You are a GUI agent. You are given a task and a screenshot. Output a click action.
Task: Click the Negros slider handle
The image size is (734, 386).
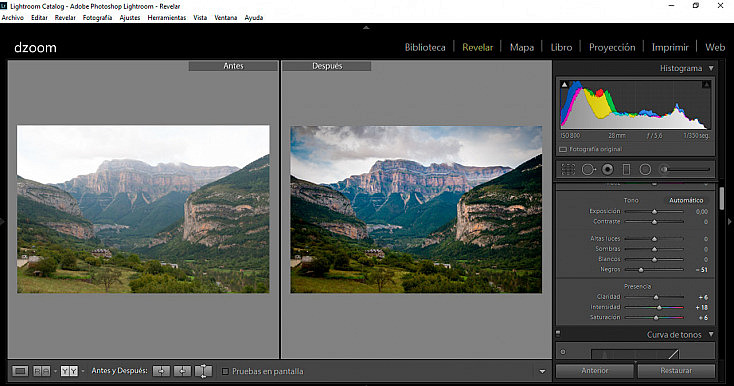click(641, 270)
